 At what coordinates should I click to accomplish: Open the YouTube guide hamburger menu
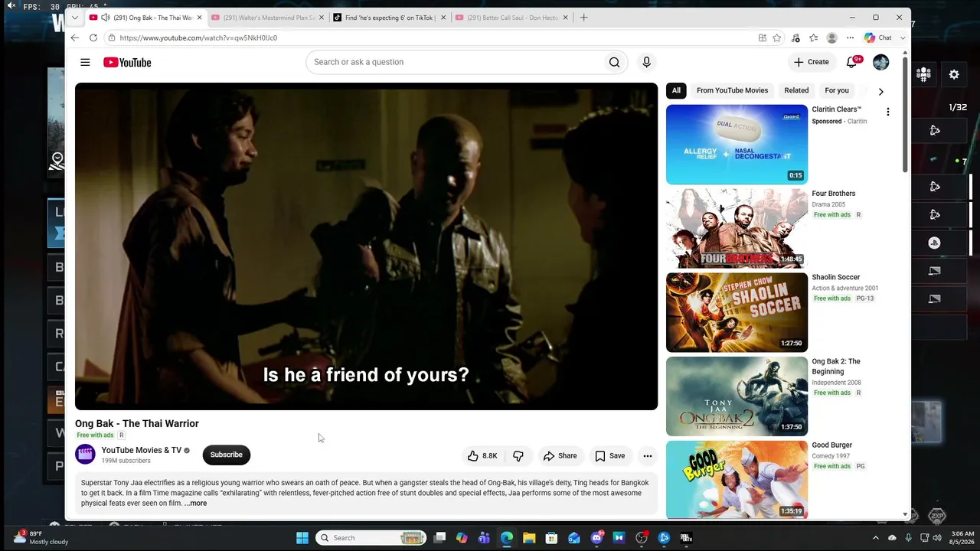[85, 62]
